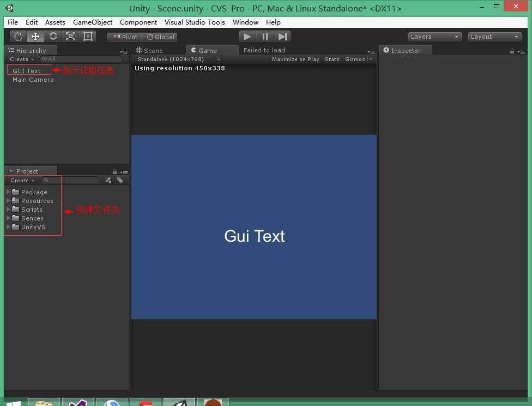
Task: Click the Stats button
Action: click(332, 59)
